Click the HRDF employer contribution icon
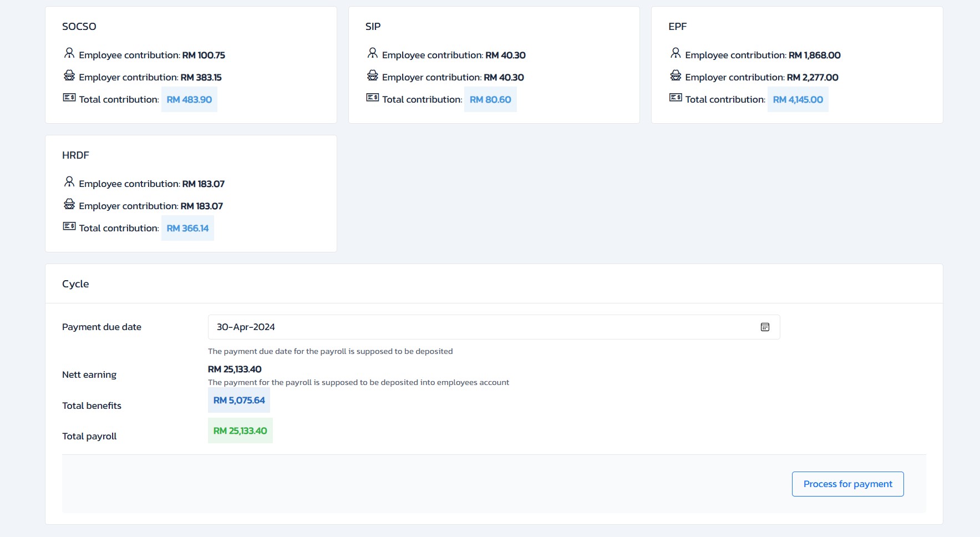Screen dimensions: 980x537 (x=69, y=204)
